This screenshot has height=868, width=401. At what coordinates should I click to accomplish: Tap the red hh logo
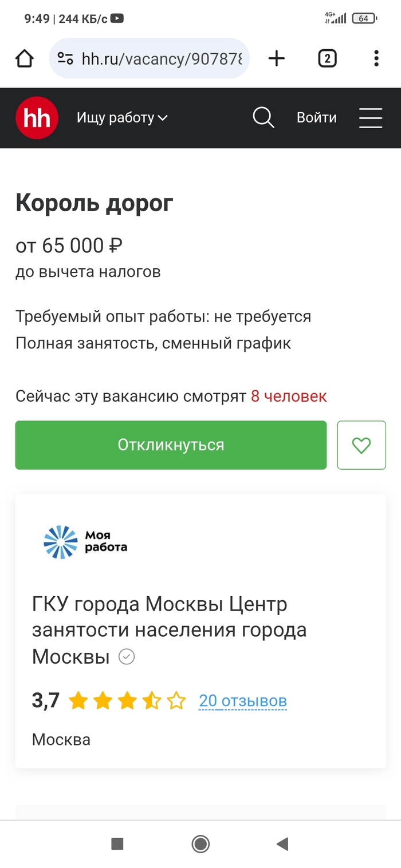pyautogui.click(x=37, y=118)
